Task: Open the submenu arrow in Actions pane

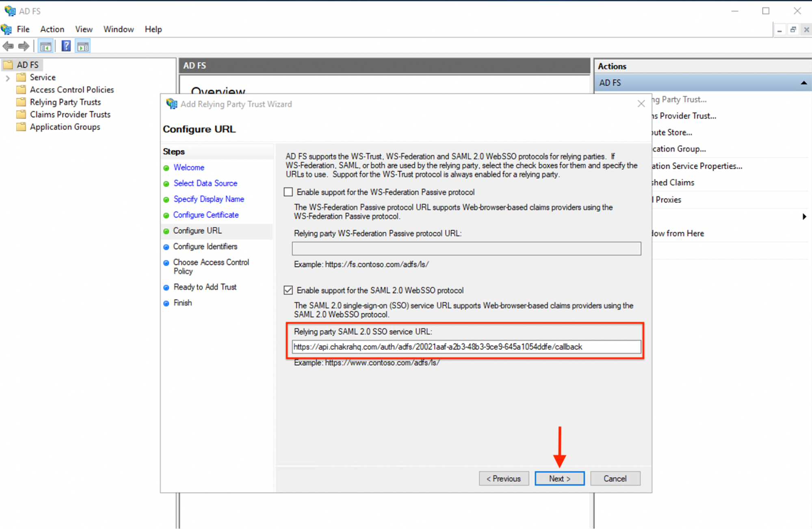Action: tap(804, 217)
